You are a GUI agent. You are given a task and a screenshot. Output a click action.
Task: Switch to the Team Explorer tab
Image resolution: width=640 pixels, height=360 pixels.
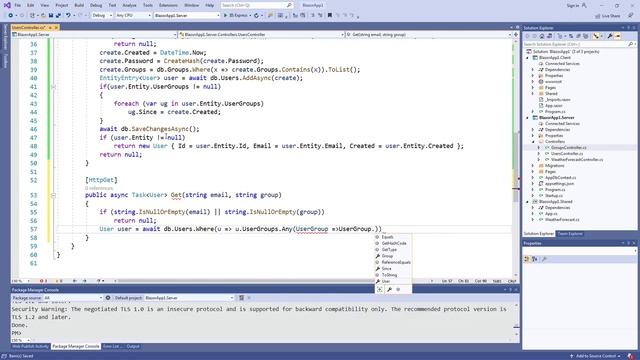point(570,234)
